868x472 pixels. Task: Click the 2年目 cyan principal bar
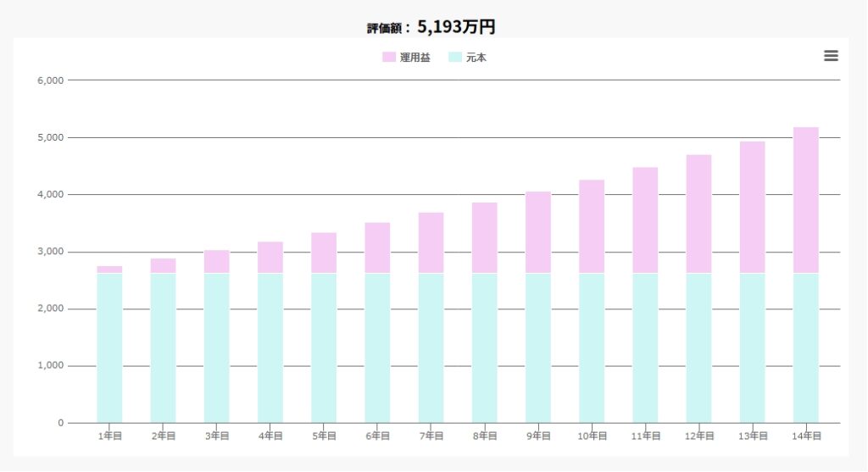[x=164, y=347]
